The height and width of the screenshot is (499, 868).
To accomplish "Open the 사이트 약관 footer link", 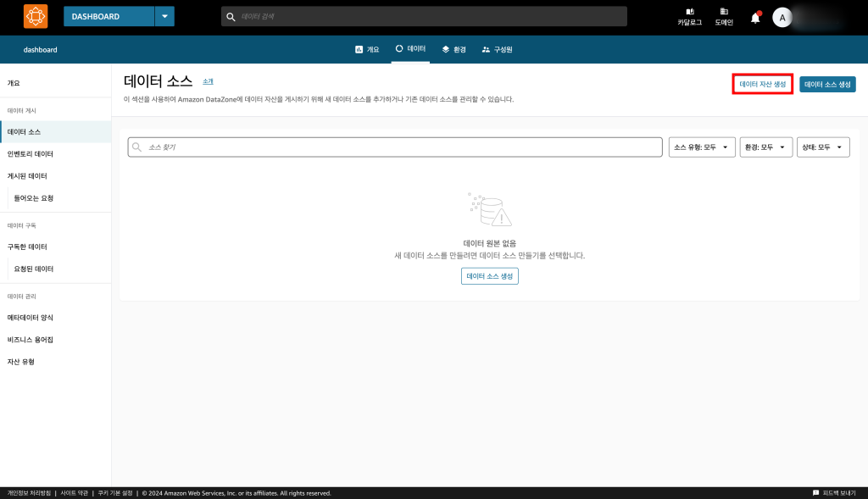I will point(75,493).
